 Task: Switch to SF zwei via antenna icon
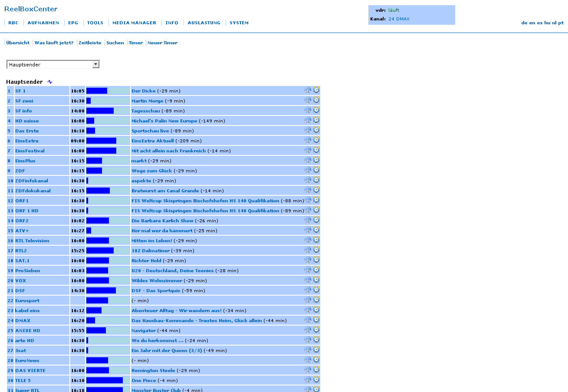pos(308,100)
